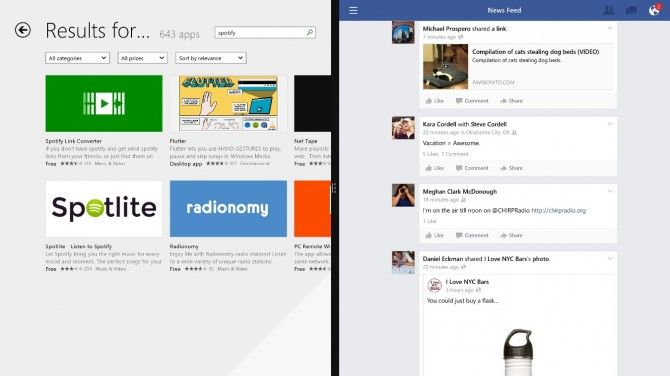
Task: Like Michael Prospero's shared link
Action: click(x=435, y=101)
